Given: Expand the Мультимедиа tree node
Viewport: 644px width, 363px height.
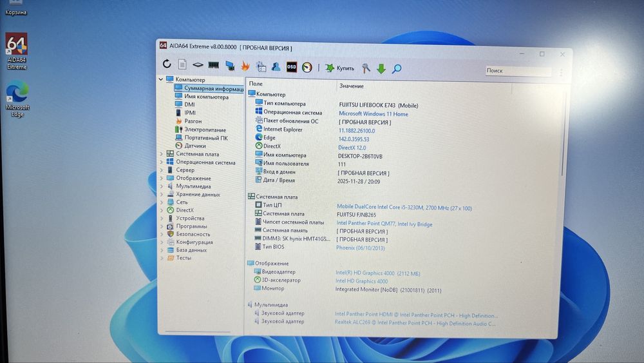Looking at the screenshot, I should pos(162,186).
